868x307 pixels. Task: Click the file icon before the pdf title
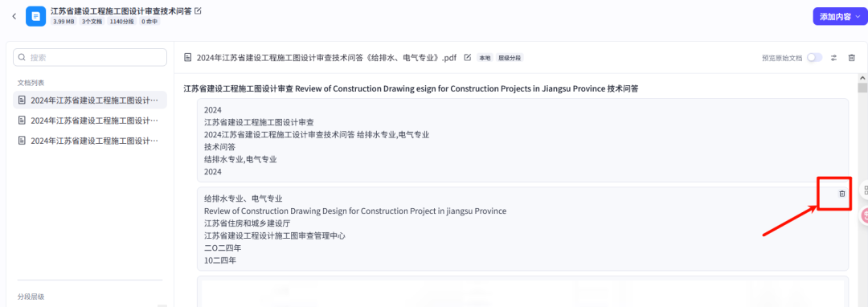pyautogui.click(x=188, y=58)
